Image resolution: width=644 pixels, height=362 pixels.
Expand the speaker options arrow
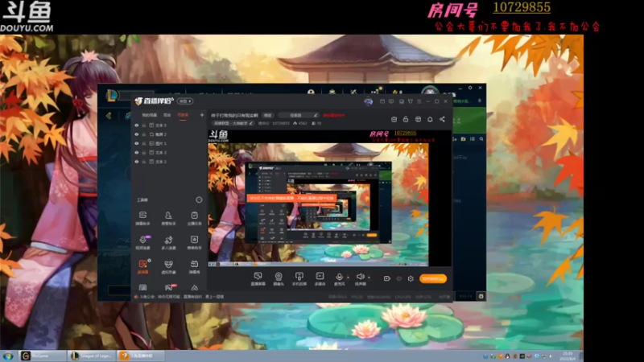(369, 278)
